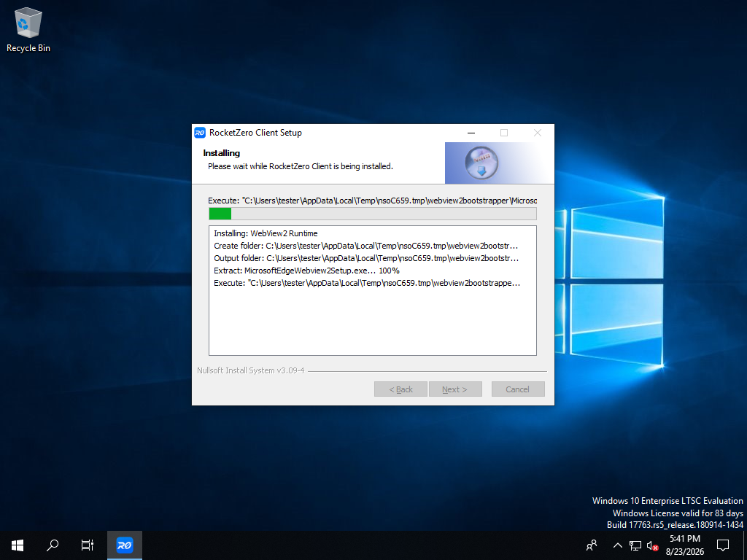The image size is (747, 560).
Task: Click the muted volume tray icon
Action: [x=652, y=545]
